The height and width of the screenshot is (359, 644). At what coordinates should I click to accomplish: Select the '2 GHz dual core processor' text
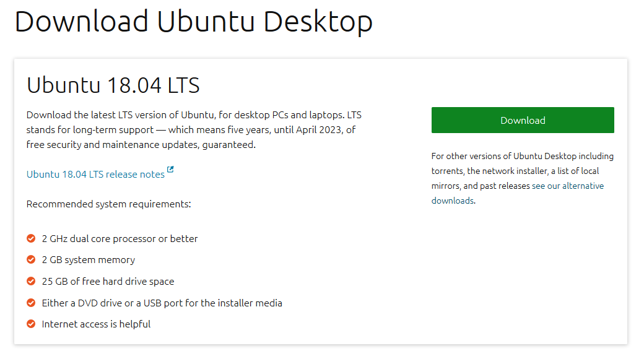120,239
